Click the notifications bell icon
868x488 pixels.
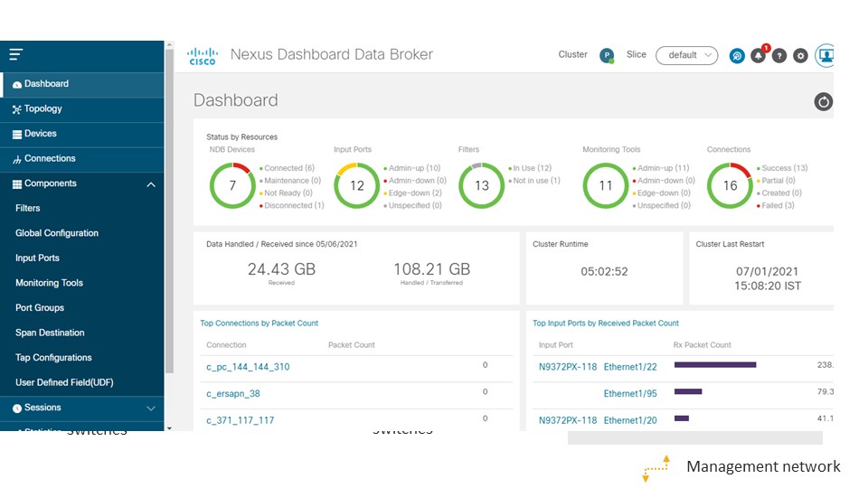pyautogui.click(x=759, y=55)
